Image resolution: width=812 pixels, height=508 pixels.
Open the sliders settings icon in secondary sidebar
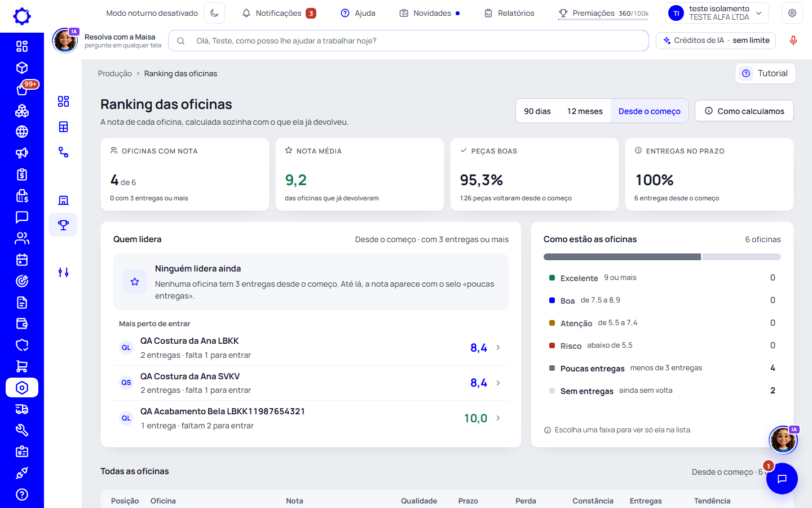click(x=63, y=273)
